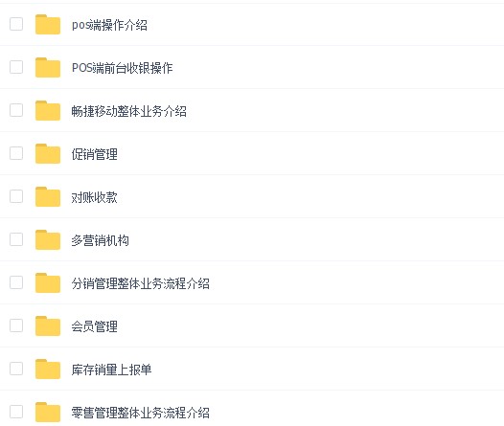This screenshot has width=504, height=426.
Task: Check the box beside POS端前台收银操作
Action: [x=16, y=67]
